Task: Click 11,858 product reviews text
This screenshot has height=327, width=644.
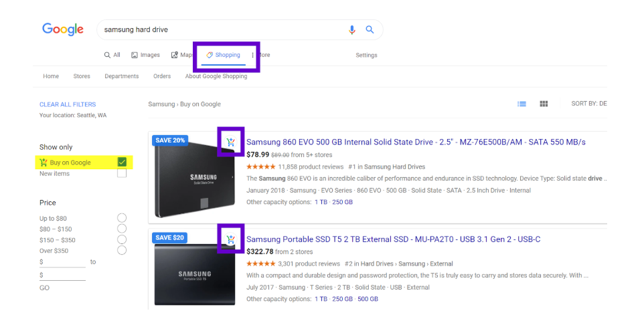Action: pyautogui.click(x=311, y=167)
